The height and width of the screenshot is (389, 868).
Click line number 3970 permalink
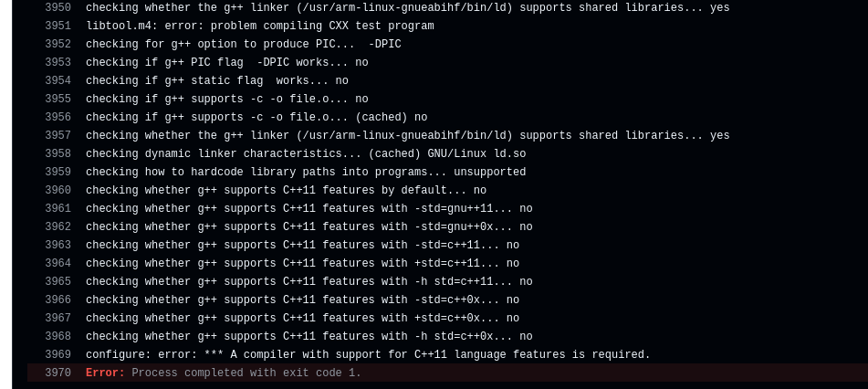[58, 373]
